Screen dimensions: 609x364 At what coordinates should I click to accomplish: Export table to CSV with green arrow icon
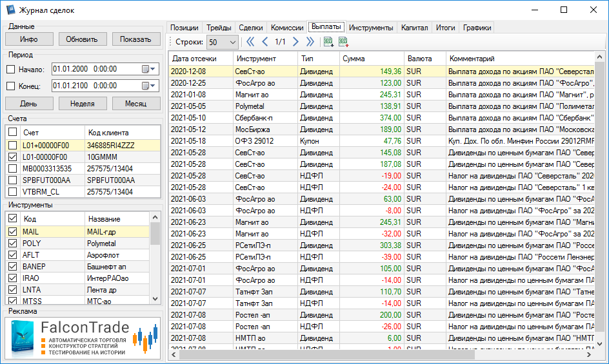(328, 41)
